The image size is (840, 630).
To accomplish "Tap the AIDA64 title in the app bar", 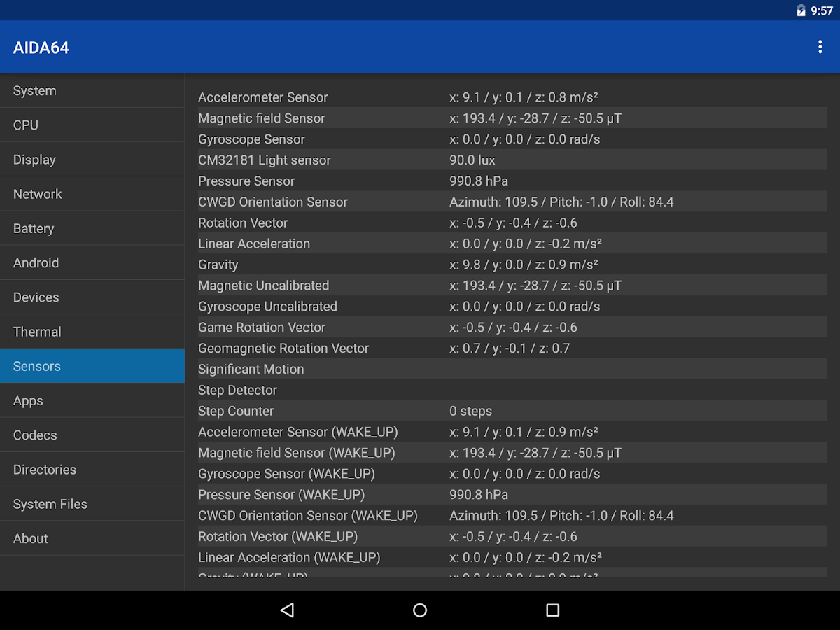I will tap(41, 48).
